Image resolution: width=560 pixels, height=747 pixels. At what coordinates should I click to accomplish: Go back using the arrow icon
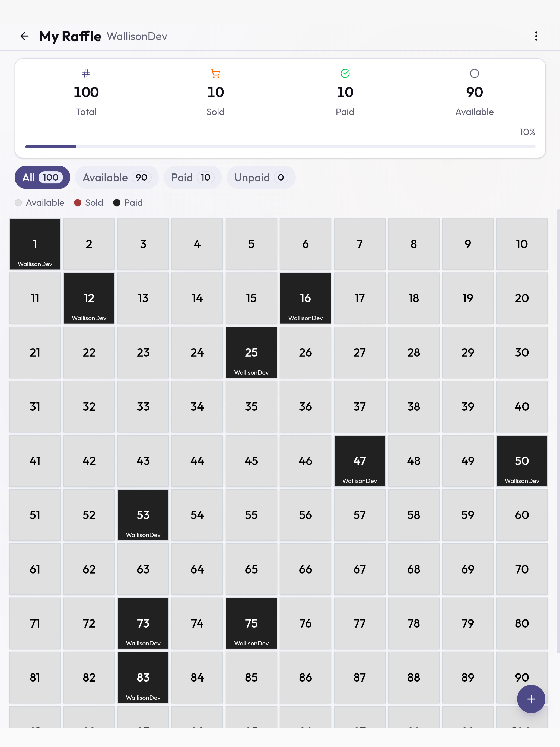click(24, 36)
